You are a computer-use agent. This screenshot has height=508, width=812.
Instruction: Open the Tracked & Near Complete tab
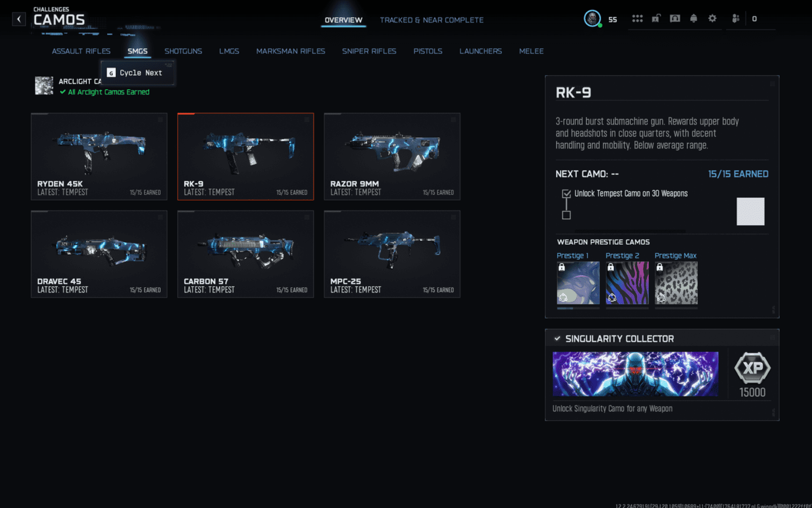[x=432, y=20]
